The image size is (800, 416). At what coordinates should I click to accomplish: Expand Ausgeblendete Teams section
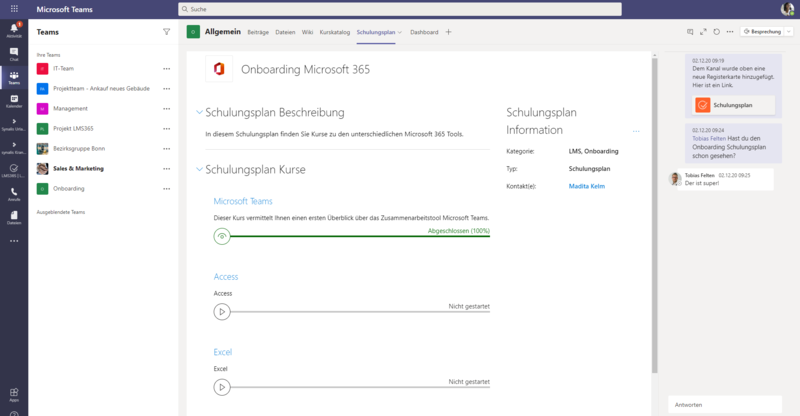click(61, 212)
